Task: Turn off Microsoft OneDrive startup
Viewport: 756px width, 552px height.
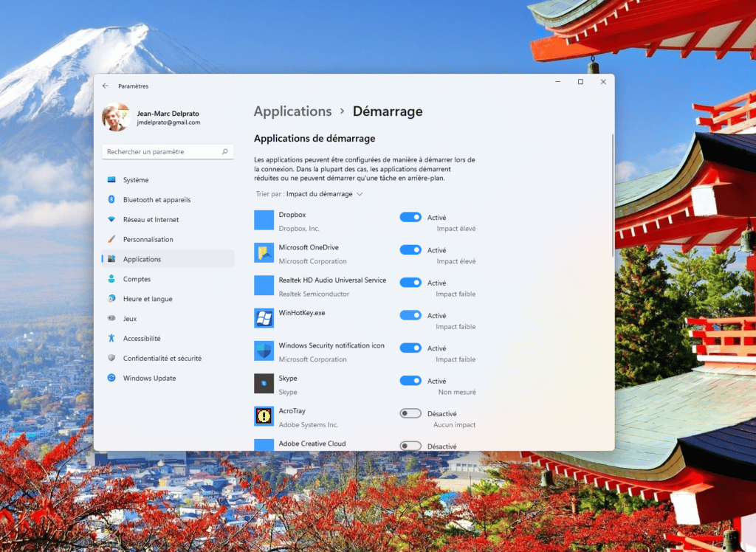Action: 410,249
